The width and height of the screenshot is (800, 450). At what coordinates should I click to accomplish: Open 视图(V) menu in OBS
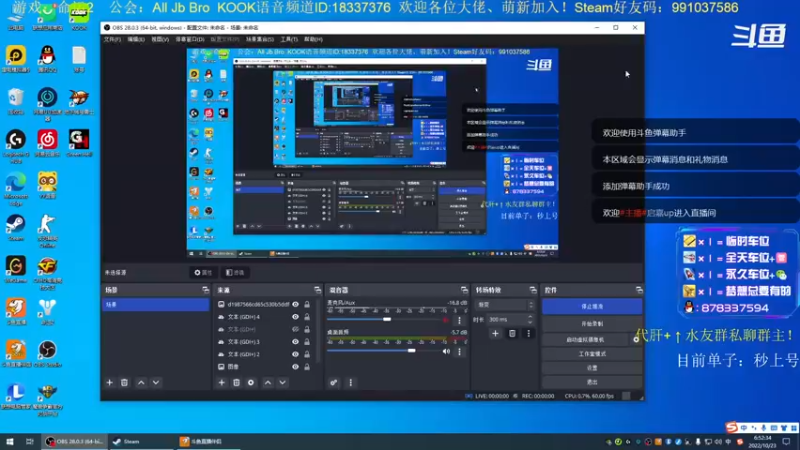tap(160, 39)
